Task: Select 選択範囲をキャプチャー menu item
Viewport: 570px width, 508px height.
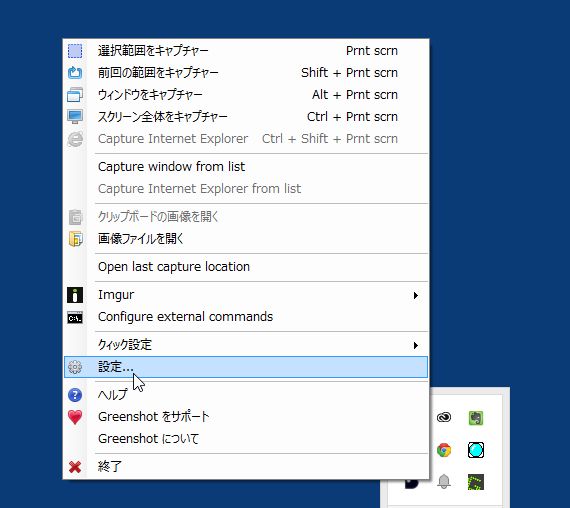Action: (246, 51)
